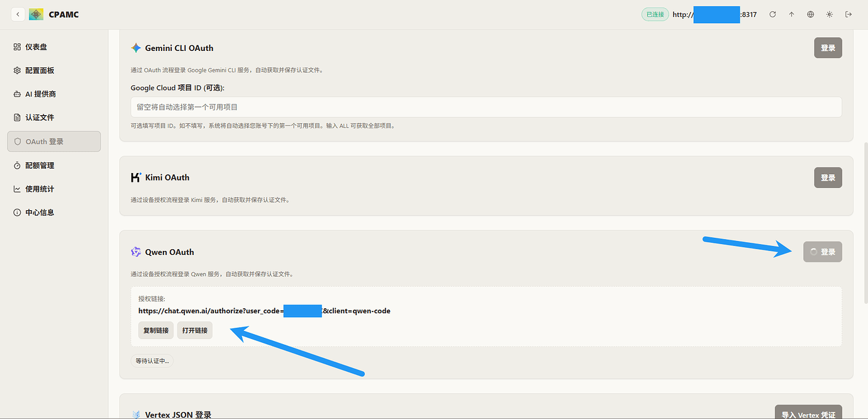Click the logout icon in header

point(849,14)
